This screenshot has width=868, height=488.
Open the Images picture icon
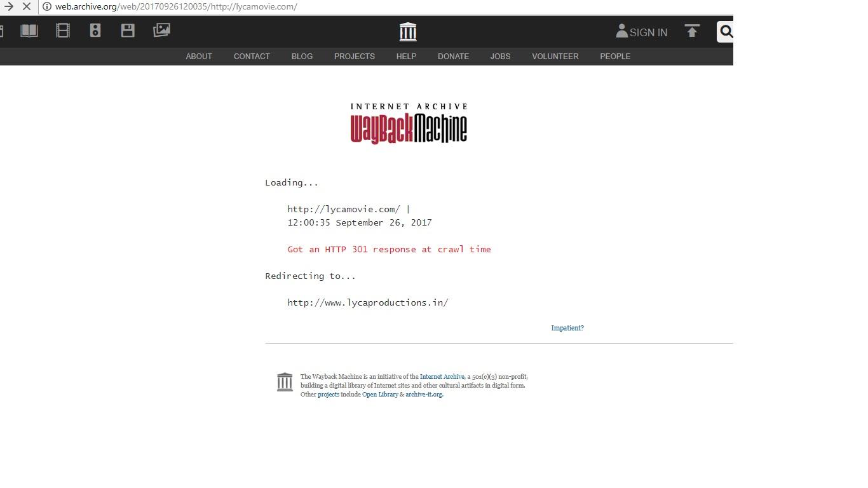point(161,30)
